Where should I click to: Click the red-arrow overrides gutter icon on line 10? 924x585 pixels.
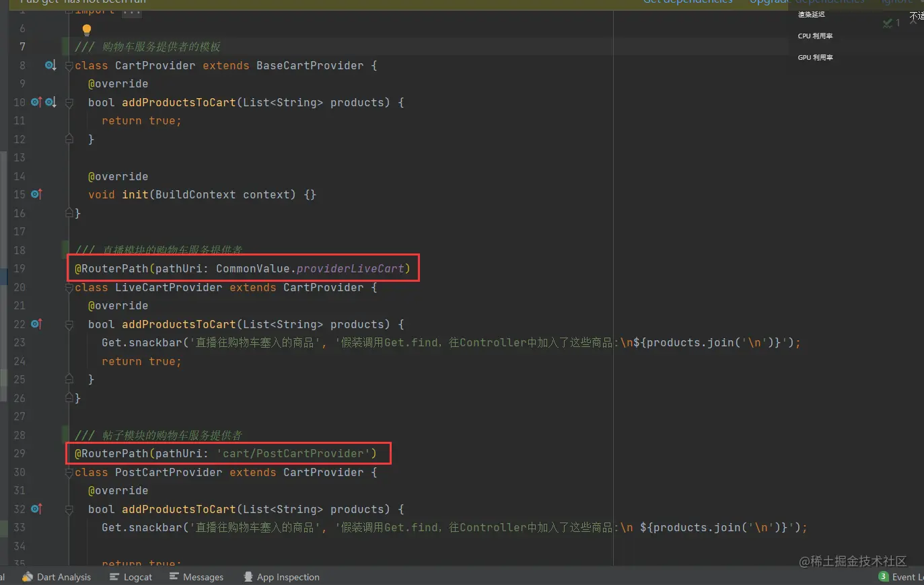point(36,102)
